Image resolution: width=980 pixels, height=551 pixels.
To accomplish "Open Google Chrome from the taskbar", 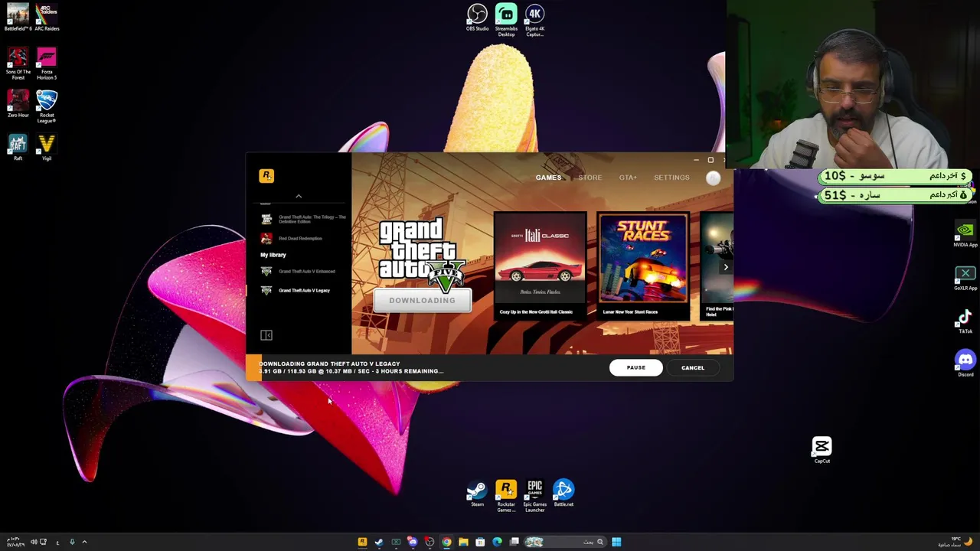I will 446,542.
